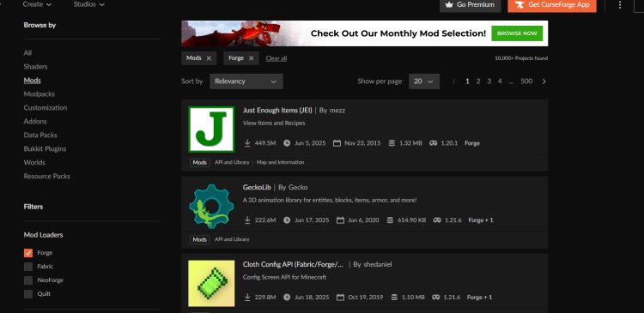
Task: Click Map and Information tag on JEI
Action: coord(281,162)
